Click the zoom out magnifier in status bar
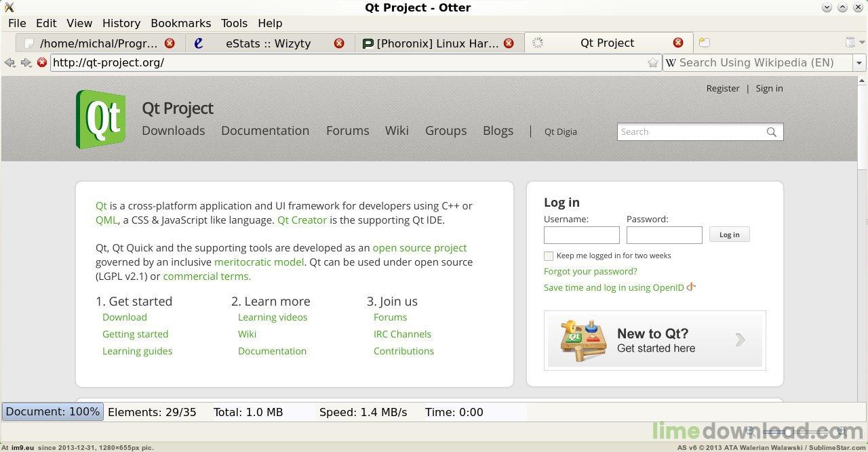This screenshot has width=868, height=452. (x=750, y=431)
